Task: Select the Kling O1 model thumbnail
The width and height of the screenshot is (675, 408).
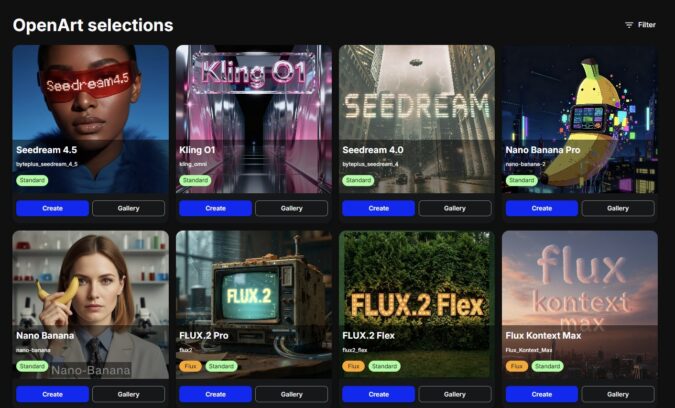Action: pos(254,119)
